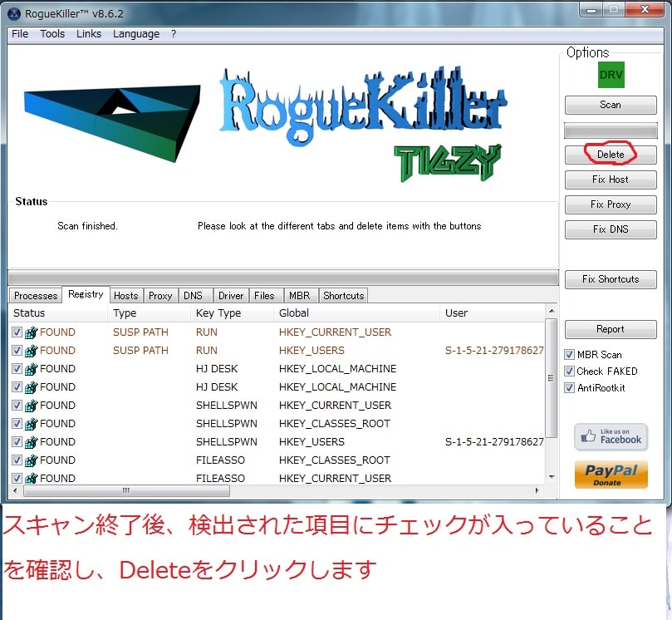
Task: Open the ? help menu
Action: pos(174,34)
